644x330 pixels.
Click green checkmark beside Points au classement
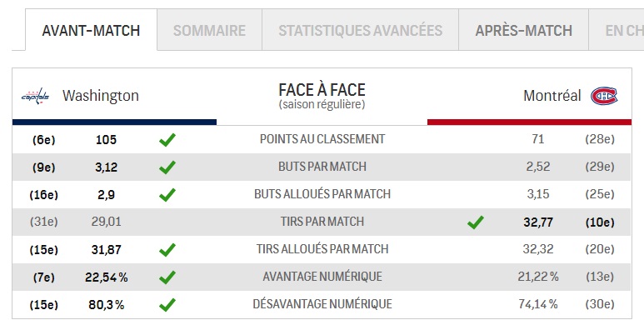(167, 140)
